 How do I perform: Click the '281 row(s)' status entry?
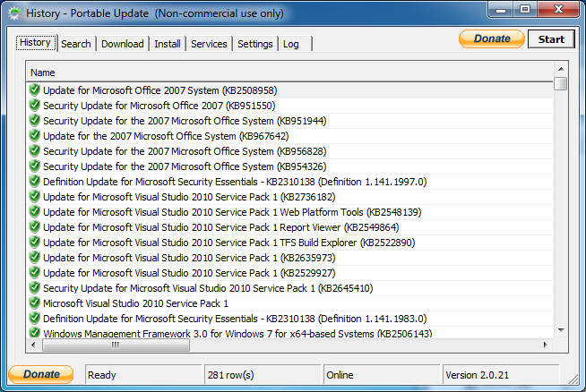pyautogui.click(x=263, y=374)
